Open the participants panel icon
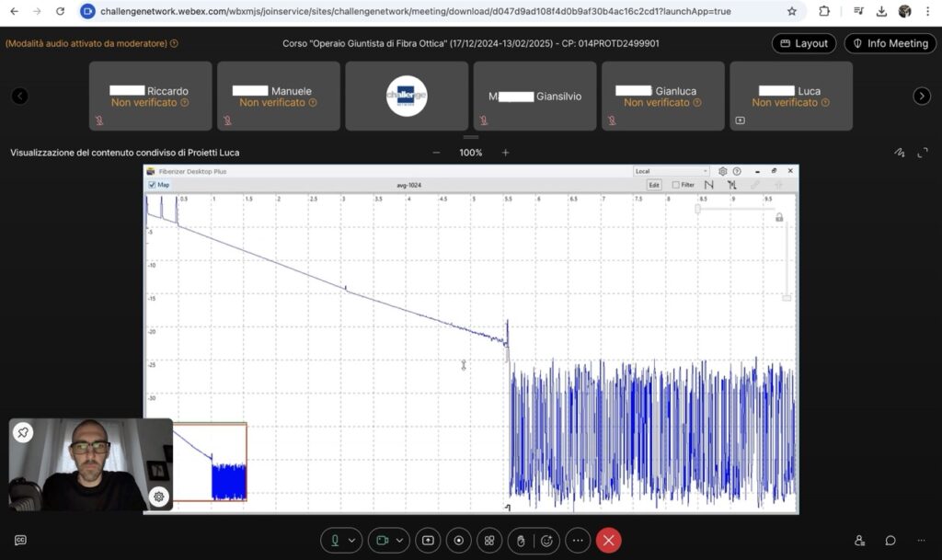Image resolution: width=942 pixels, height=560 pixels. 859,541
